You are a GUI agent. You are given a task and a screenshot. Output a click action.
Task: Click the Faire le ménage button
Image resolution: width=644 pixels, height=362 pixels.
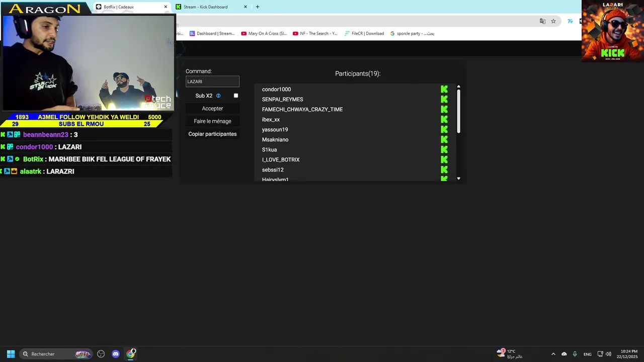[x=212, y=121]
